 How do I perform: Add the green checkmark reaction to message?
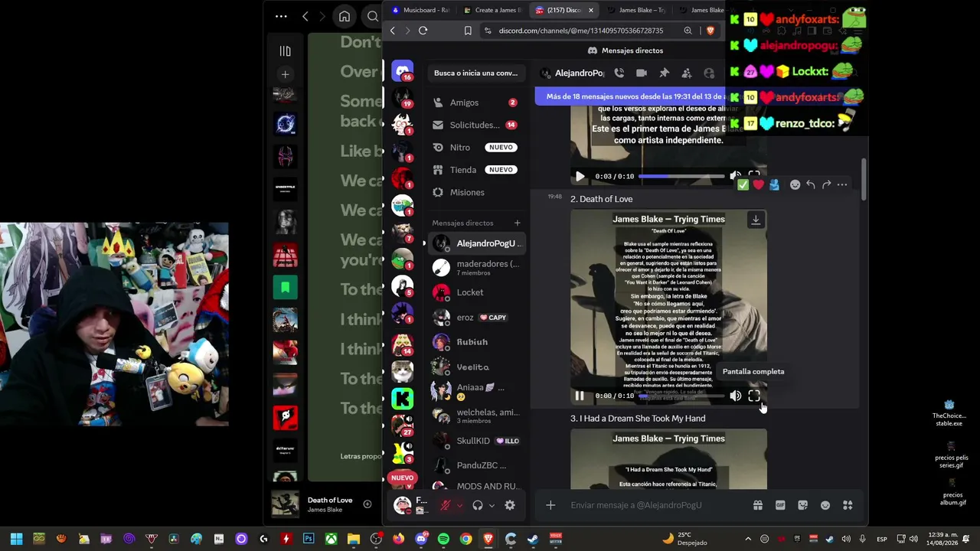pos(743,184)
